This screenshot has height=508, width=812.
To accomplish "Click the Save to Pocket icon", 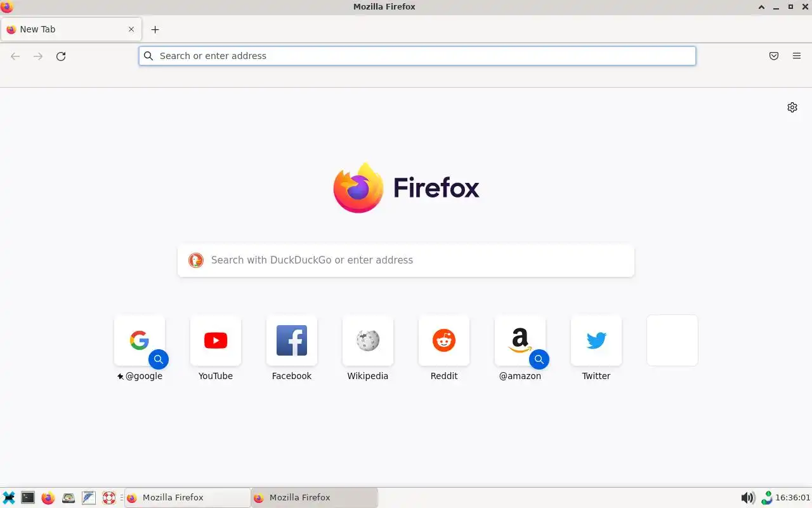I will (774, 56).
